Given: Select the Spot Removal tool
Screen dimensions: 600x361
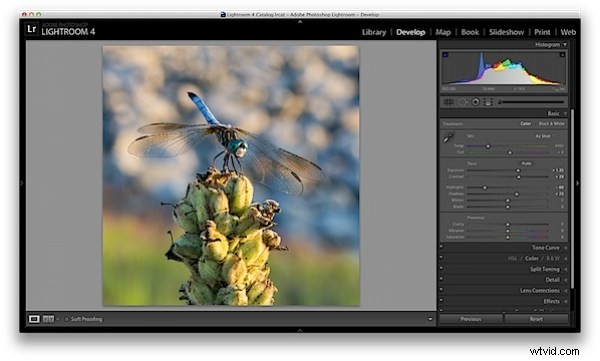Looking at the screenshot, I should tap(463, 102).
